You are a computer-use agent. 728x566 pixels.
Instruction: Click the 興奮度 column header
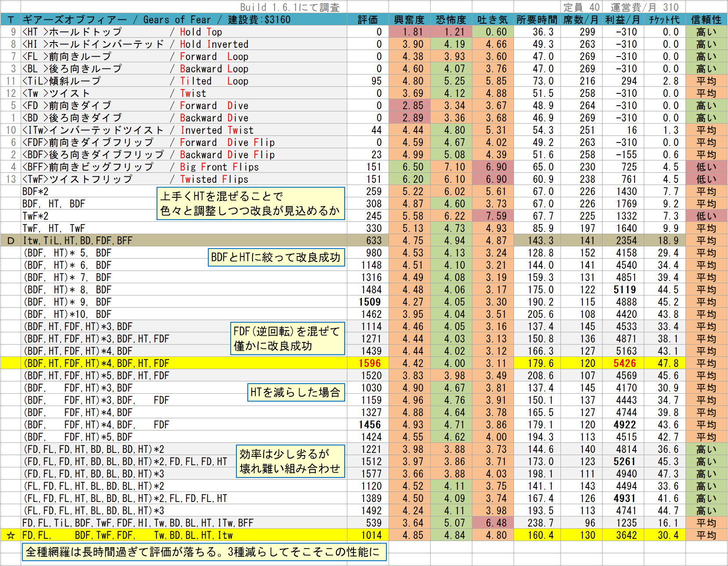[x=409, y=20]
